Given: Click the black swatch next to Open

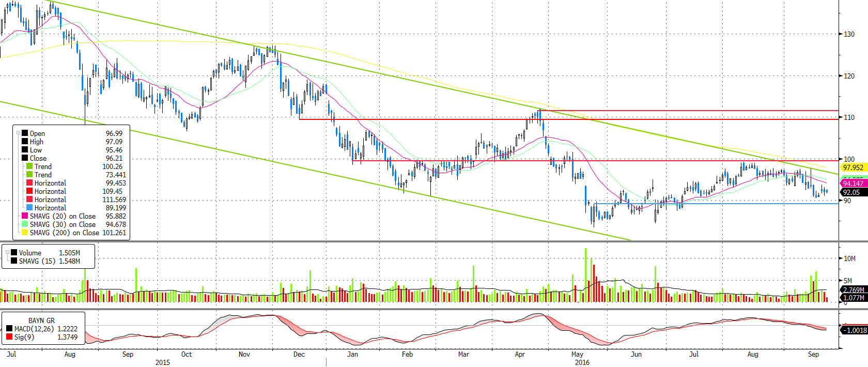Looking at the screenshot, I should 25,133.
